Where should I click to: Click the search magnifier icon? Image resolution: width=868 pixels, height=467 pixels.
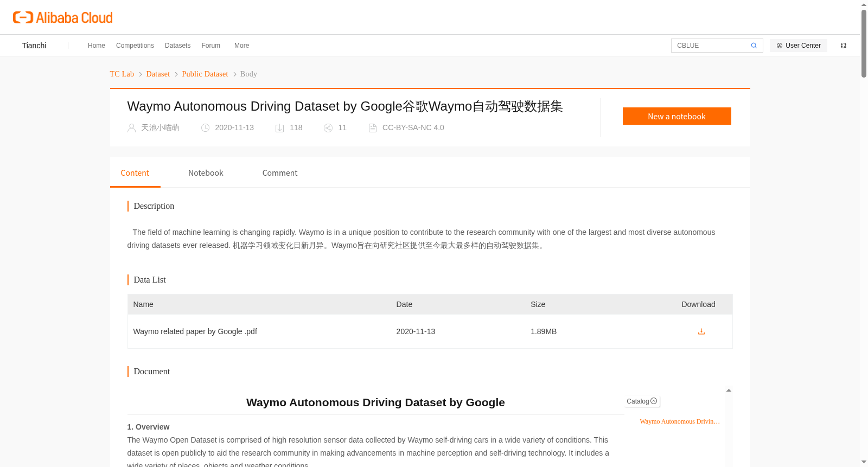coord(754,46)
